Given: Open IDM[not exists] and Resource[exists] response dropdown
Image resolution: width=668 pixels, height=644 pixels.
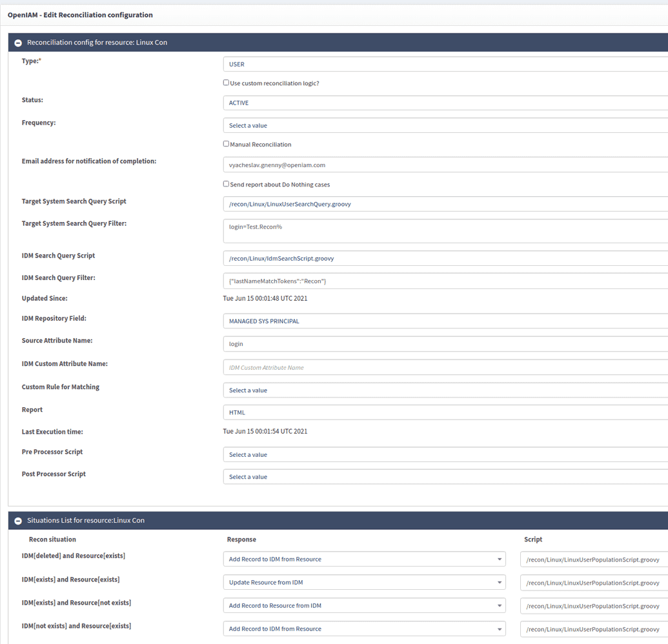Looking at the screenshot, I should coord(365,629).
